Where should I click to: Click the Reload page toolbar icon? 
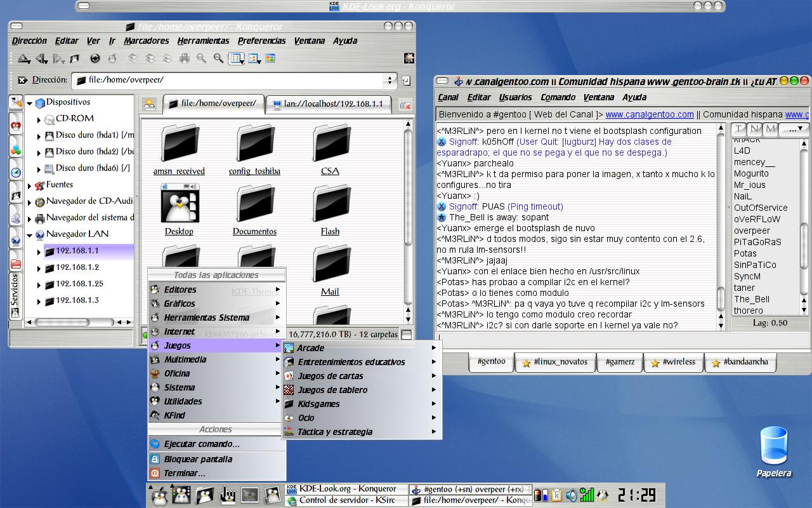coord(95,58)
